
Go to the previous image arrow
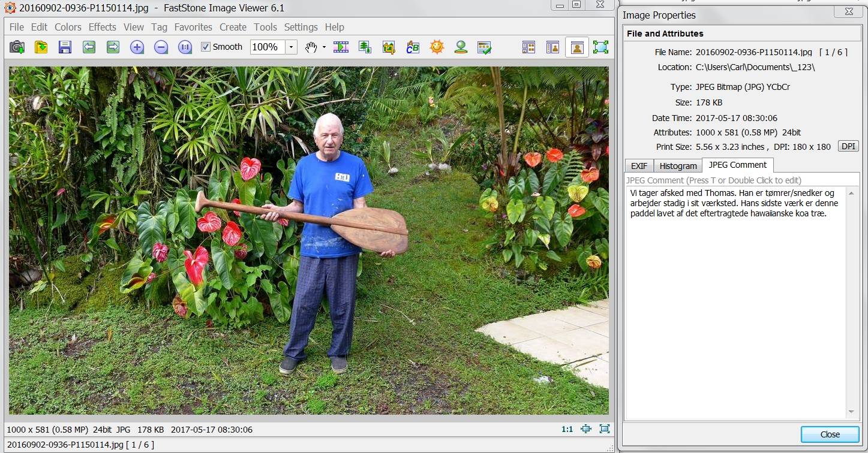tap(89, 47)
